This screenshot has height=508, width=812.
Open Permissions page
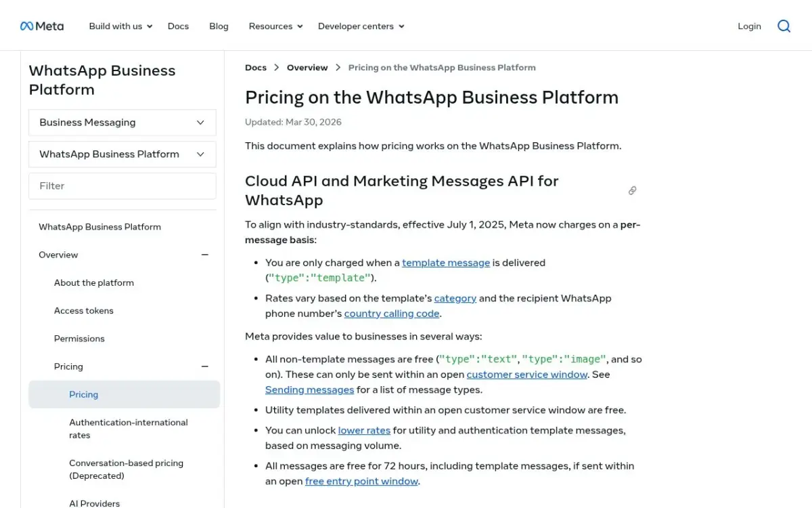point(79,339)
